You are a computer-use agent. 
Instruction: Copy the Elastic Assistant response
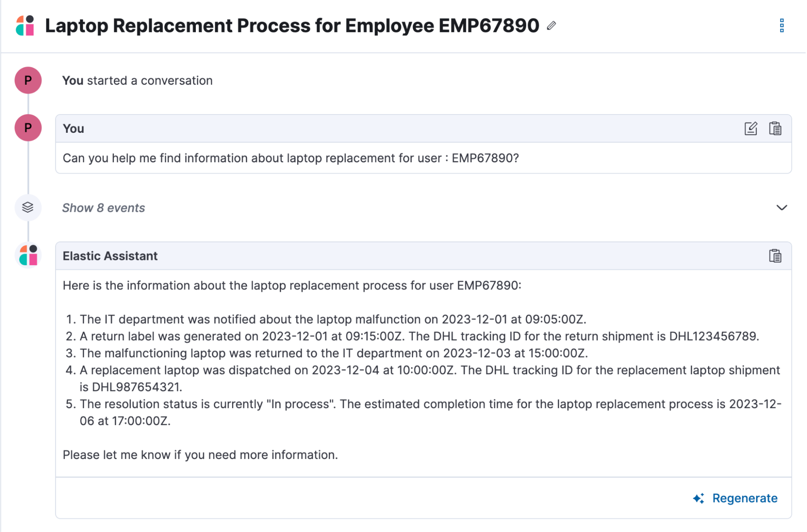(775, 256)
